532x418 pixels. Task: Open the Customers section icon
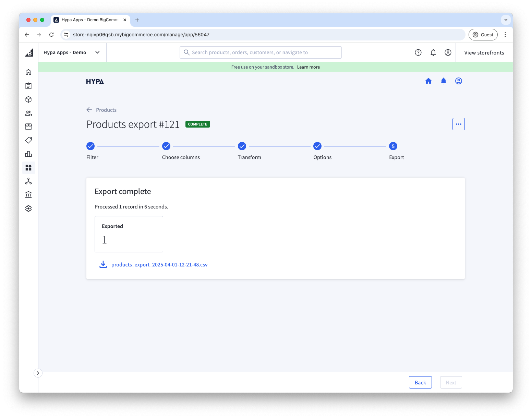tap(28, 113)
